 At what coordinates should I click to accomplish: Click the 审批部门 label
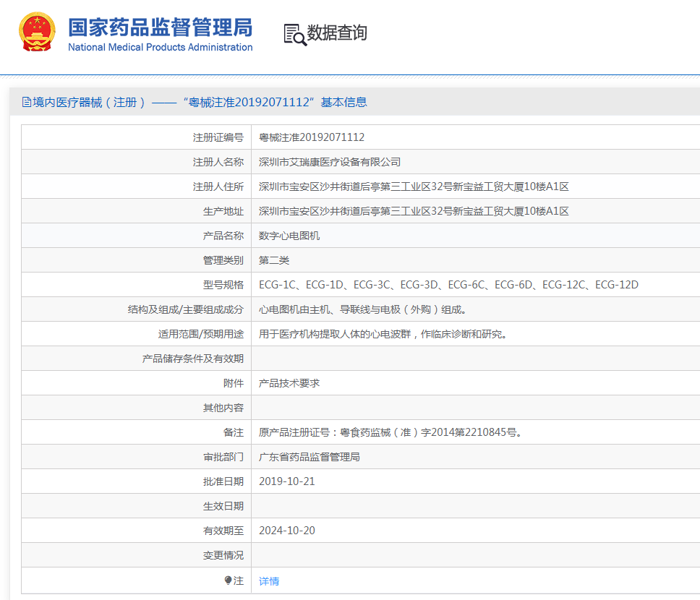click(223, 457)
